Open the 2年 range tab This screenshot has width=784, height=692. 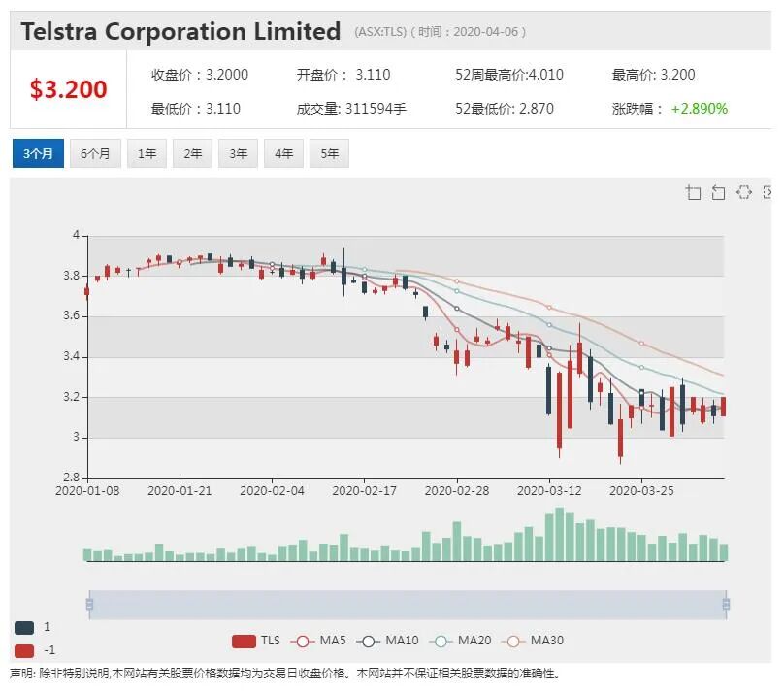(192, 153)
